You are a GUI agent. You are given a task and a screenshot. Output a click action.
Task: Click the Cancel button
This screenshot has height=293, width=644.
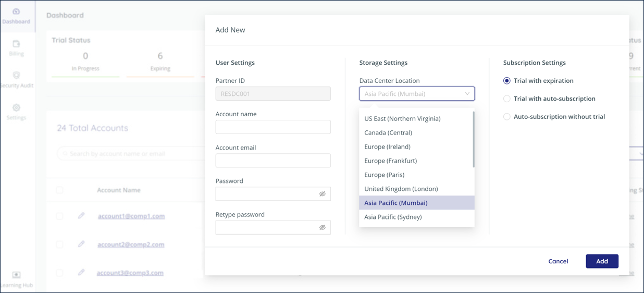558,261
